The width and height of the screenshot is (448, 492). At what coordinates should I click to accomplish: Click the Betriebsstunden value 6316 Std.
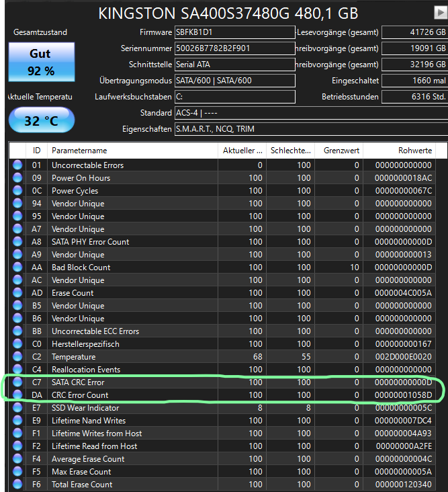(414, 97)
